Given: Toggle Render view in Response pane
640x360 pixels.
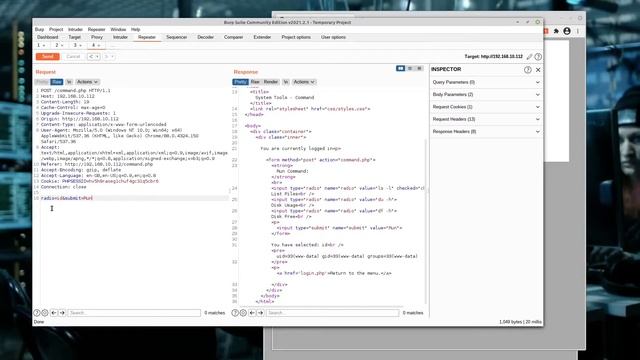Looking at the screenshot, I should coord(271,82).
